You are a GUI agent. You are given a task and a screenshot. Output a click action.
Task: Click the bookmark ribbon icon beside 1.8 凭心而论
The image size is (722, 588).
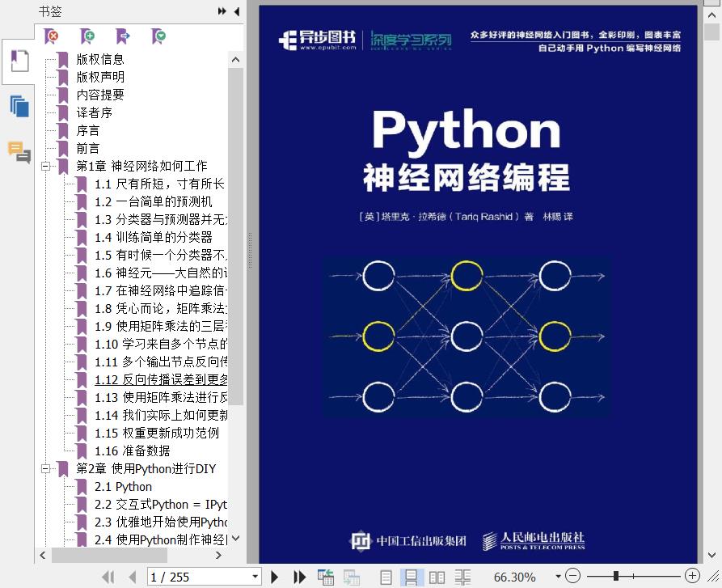[x=82, y=308]
